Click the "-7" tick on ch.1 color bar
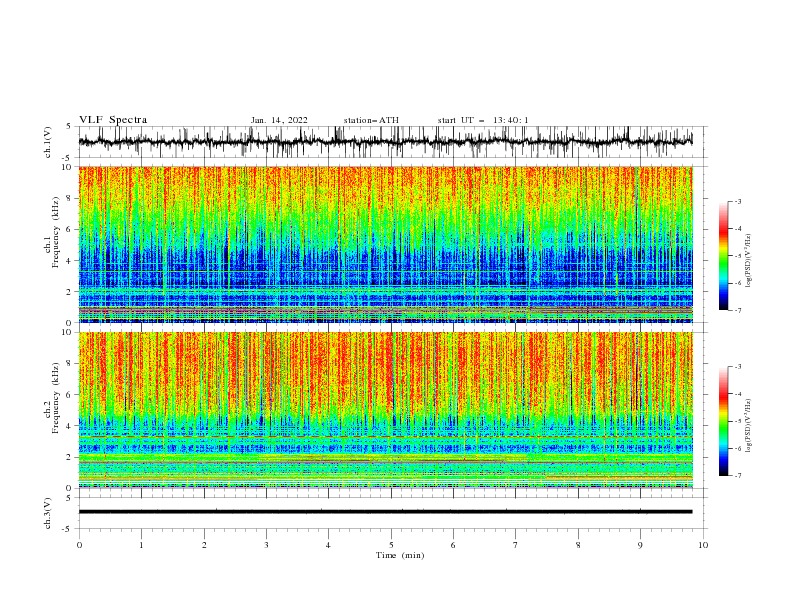Viewport: 792px width, 612px height. coord(738,310)
